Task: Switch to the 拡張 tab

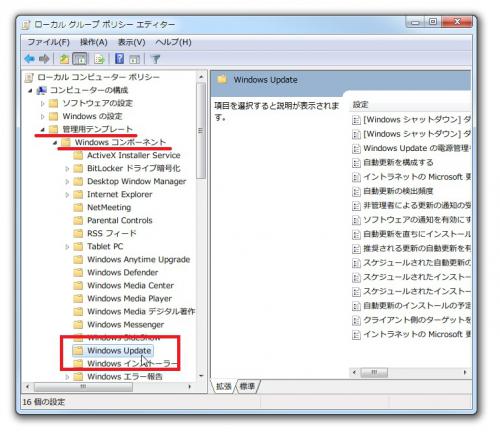Action: [x=223, y=386]
